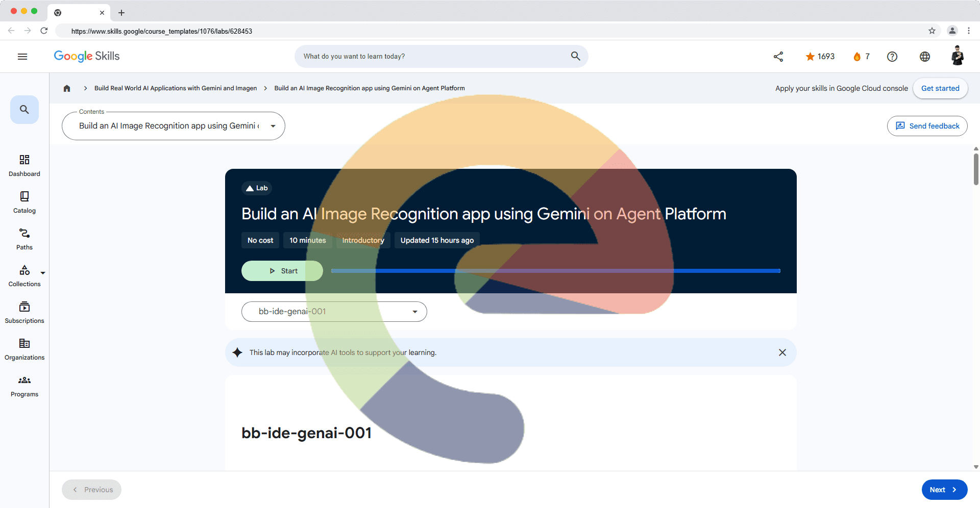The height and width of the screenshot is (508, 980).
Task: Expand the Collections submenu arrow
Action: [43, 273]
